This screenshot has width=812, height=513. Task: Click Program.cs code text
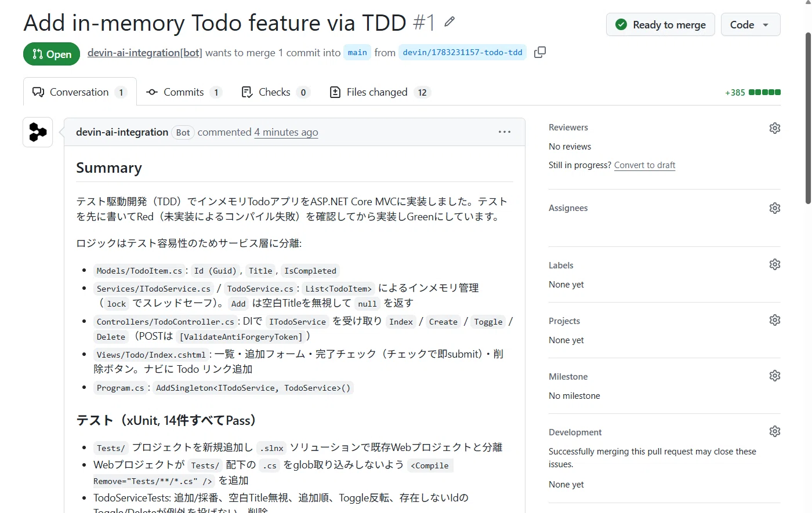[x=120, y=388]
